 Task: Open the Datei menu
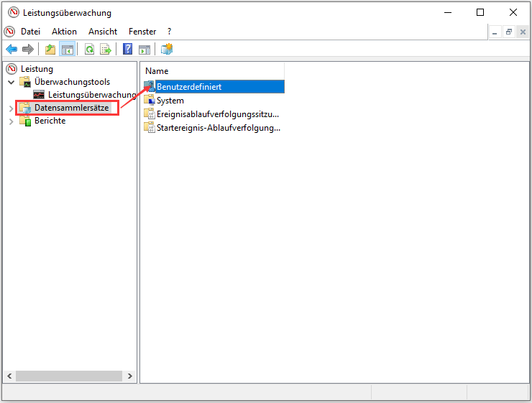click(30, 32)
